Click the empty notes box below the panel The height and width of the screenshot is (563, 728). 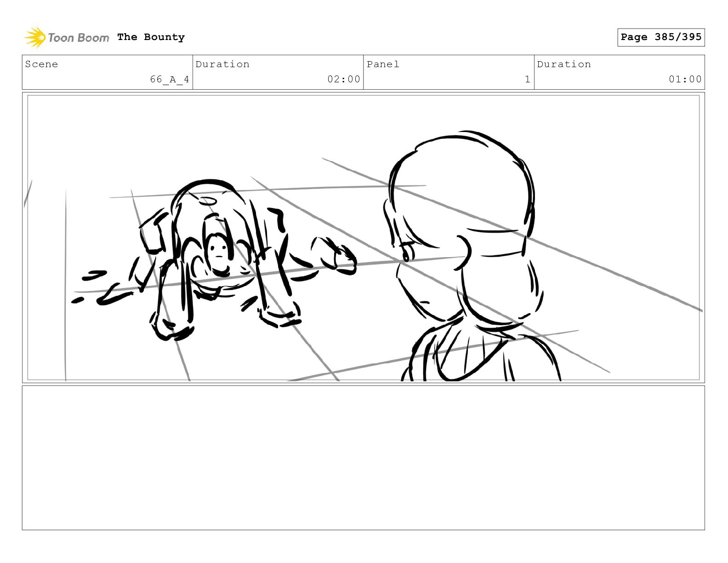coord(364,458)
